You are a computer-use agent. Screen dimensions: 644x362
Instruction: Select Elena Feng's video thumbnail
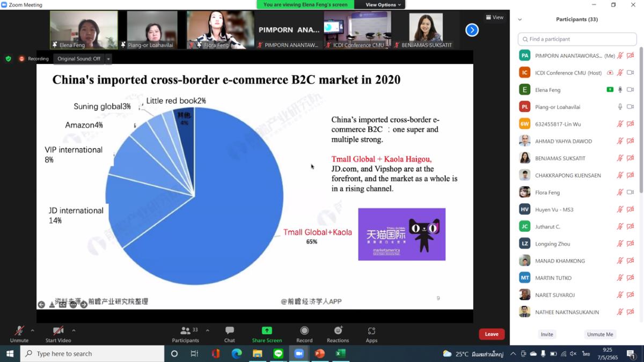click(x=84, y=30)
